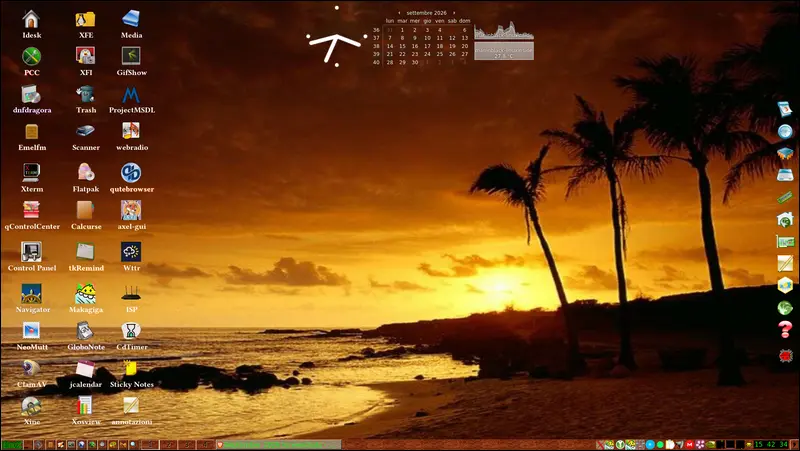
Task: Open the green globe dock icon
Action: pyautogui.click(x=785, y=307)
